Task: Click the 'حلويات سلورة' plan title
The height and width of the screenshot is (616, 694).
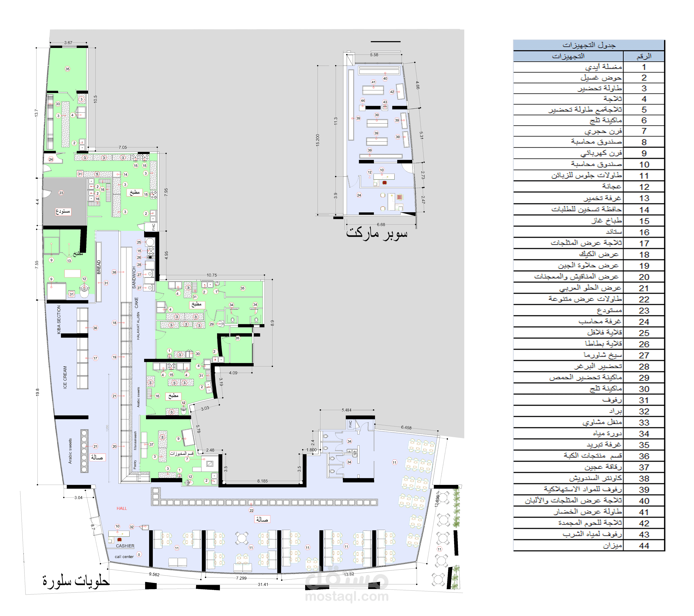Action: pyautogui.click(x=76, y=581)
